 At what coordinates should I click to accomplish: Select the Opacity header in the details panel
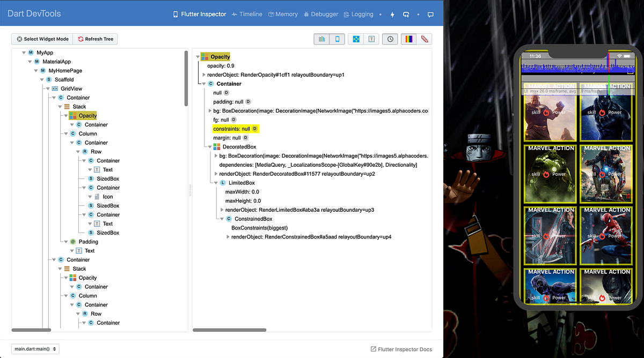tap(216, 57)
